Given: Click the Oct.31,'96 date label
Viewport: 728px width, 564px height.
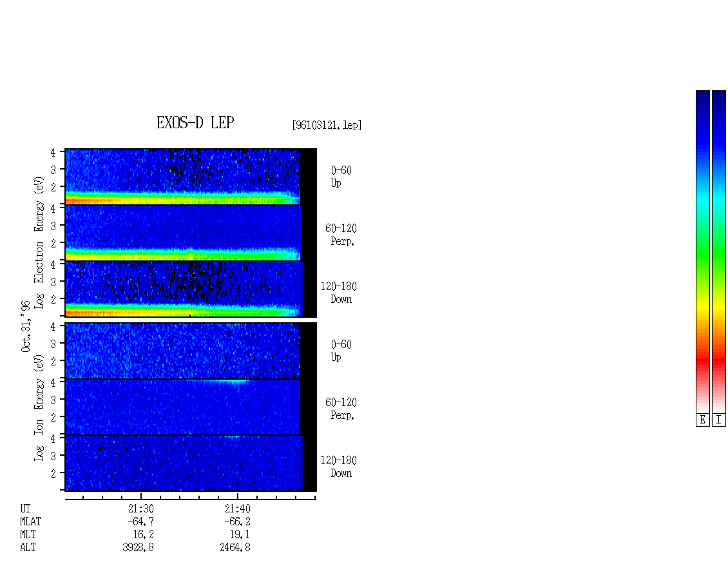Looking at the screenshot, I should tap(26, 326).
